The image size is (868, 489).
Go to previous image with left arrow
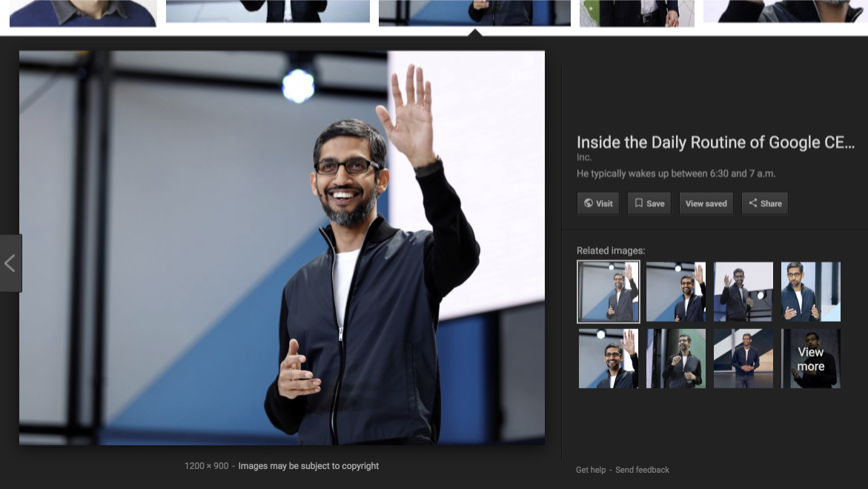[x=10, y=263]
